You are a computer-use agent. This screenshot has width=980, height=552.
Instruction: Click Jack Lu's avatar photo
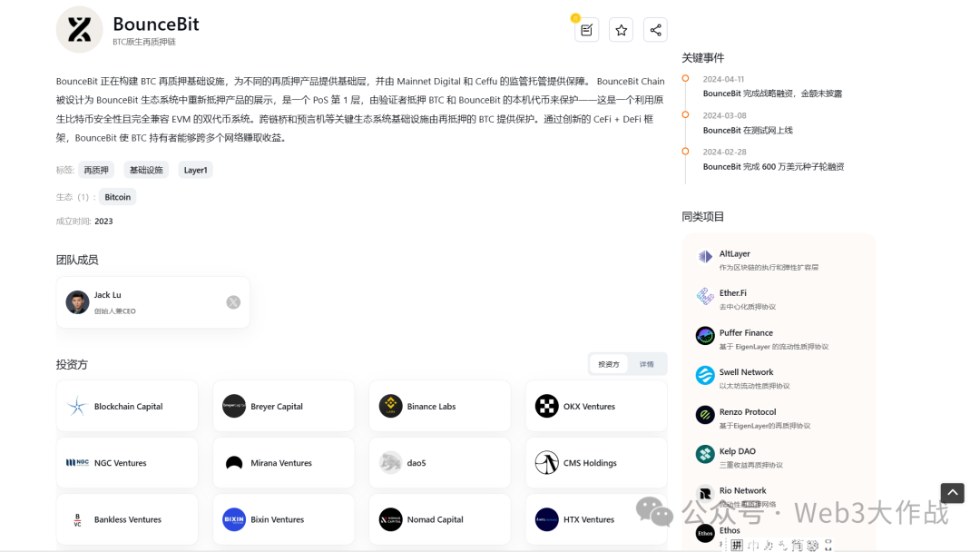(x=77, y=302)
